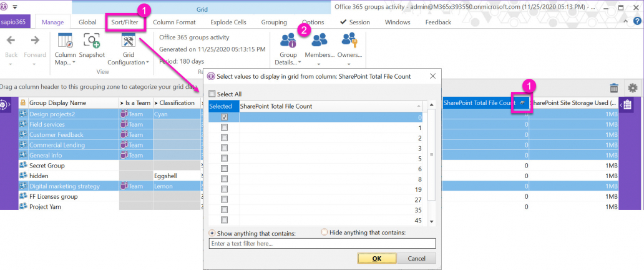Viewport: 644px width, 270px height.
Task: Click the filter icon on SharePoint Total File Count header
Action: pos(522,102)
